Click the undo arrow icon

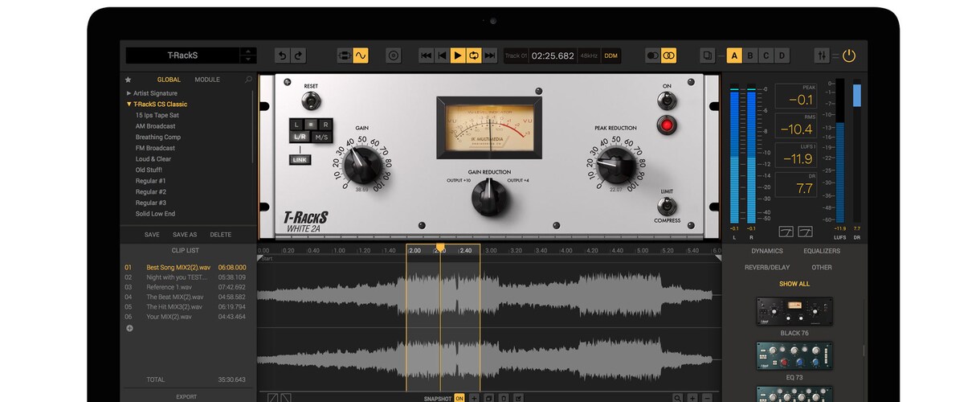tap(282, 55)
